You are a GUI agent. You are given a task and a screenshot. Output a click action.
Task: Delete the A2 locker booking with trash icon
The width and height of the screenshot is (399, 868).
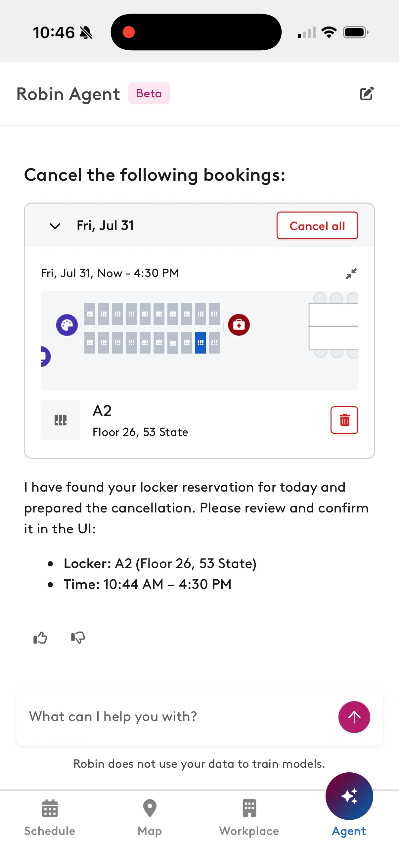coord(344,420)
